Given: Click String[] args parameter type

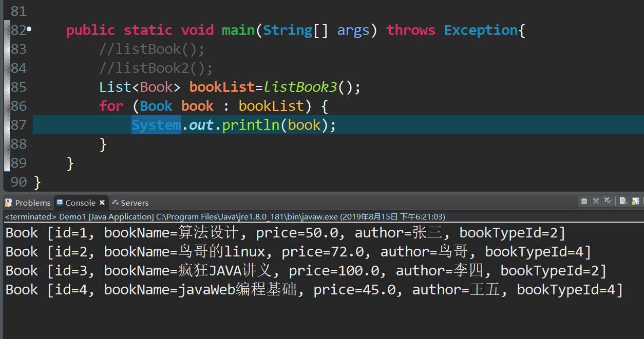Looking at the screenshot, I should coord(295,30).
